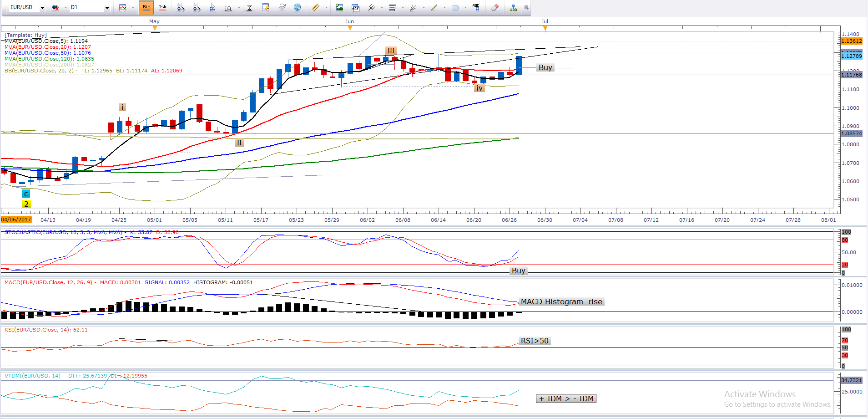
Task: Open the D1 timeframe dropdown
Action: pos(107,8)
